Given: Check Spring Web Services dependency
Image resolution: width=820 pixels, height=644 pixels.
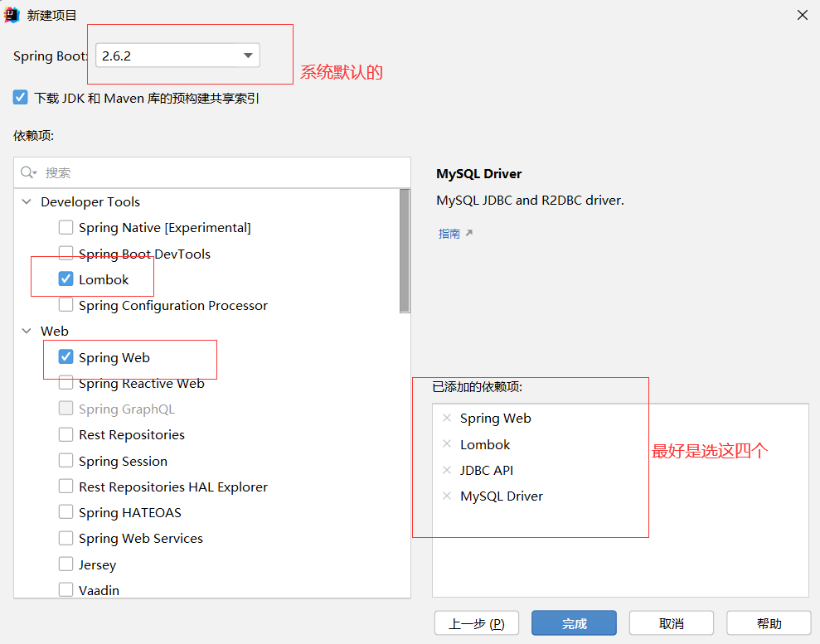Looking at the screenshot, I should coord(66,538).
